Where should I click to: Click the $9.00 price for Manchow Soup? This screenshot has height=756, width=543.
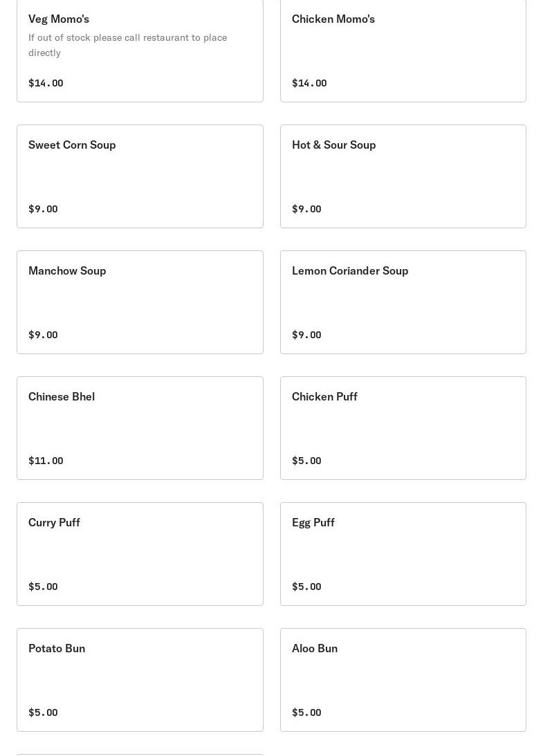43,335
